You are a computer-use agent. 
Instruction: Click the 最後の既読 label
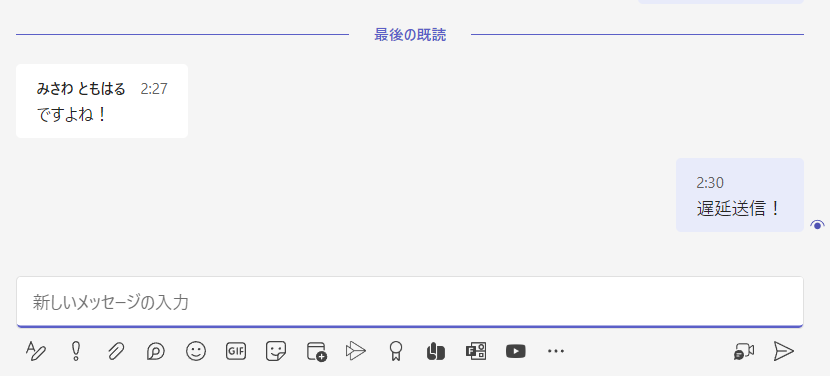(410, 35)
